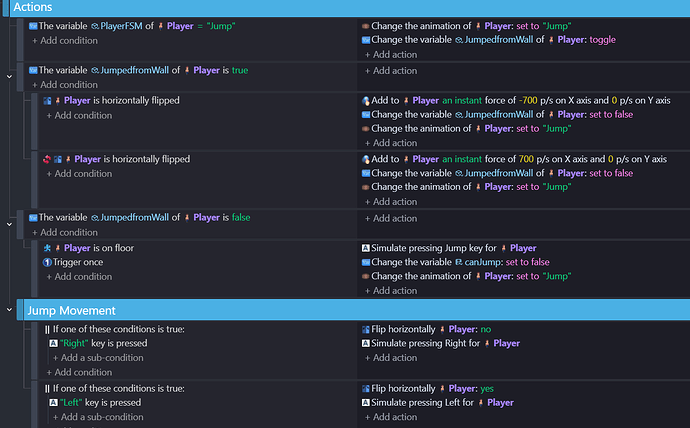Click the variable icon of the toggle action
Screen dimensions: 690x428
(x=366, y=40)
